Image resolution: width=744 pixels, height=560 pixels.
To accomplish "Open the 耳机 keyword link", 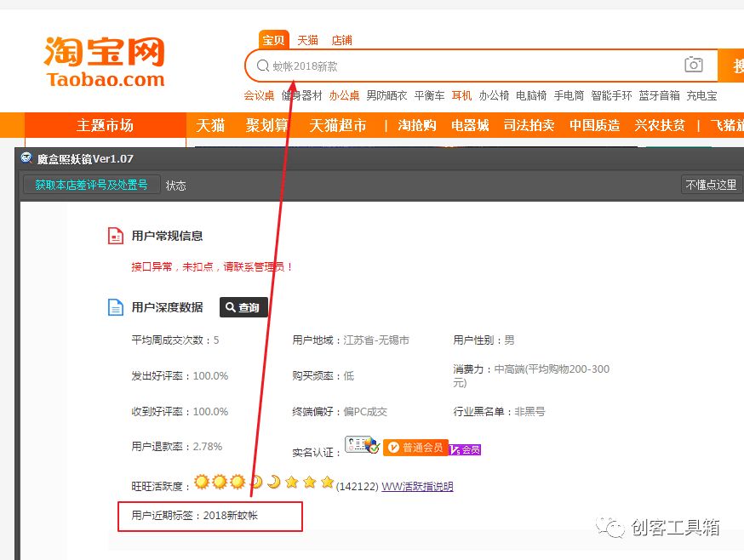I will [x=461, y=95].
